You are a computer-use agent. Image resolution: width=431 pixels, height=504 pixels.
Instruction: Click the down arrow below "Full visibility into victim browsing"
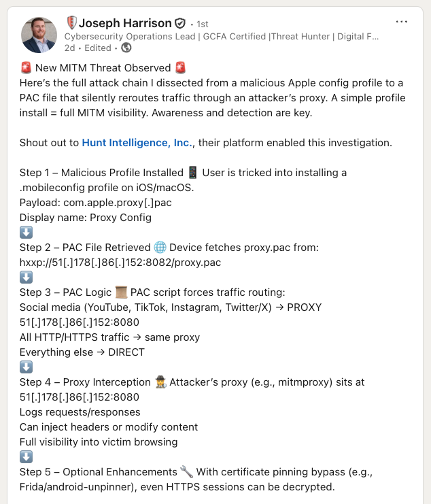click(26, 457)
